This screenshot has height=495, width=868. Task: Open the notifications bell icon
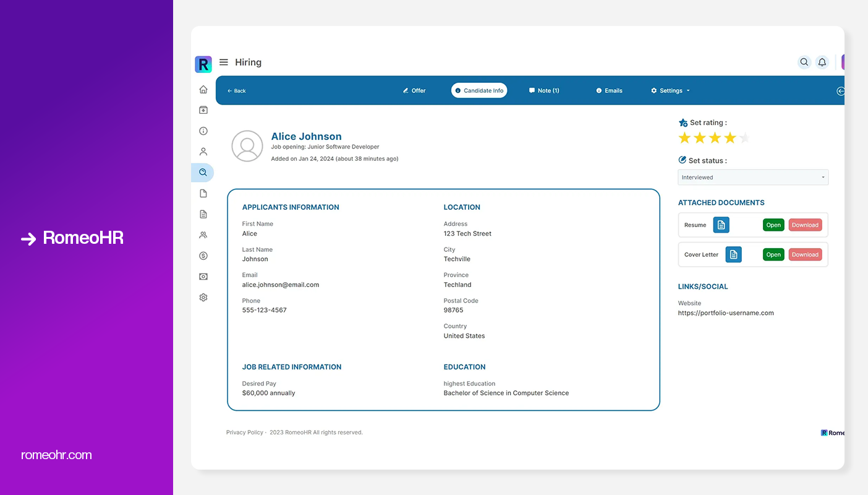coord(822,62)
